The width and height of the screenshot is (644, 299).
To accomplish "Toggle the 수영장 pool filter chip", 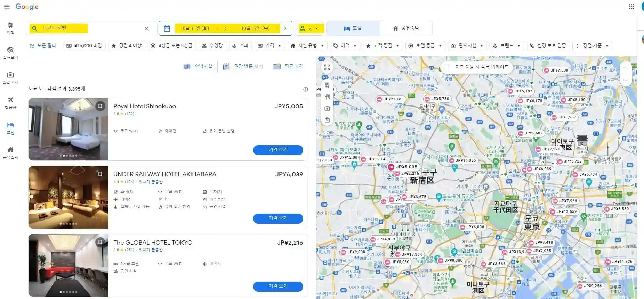I will [x=212, y=45].
